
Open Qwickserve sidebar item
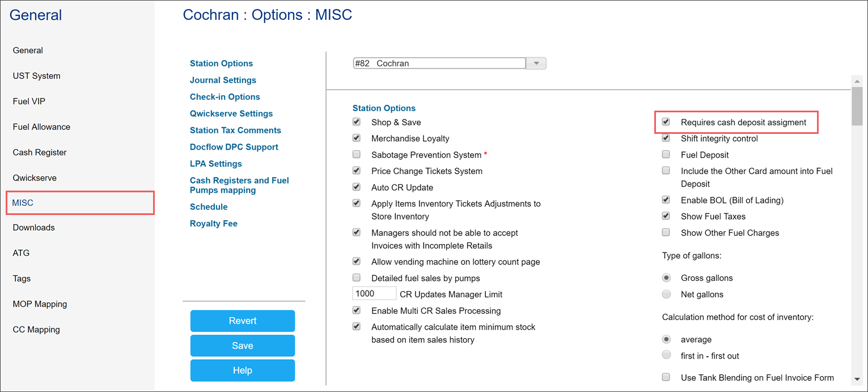click(35, 178)
